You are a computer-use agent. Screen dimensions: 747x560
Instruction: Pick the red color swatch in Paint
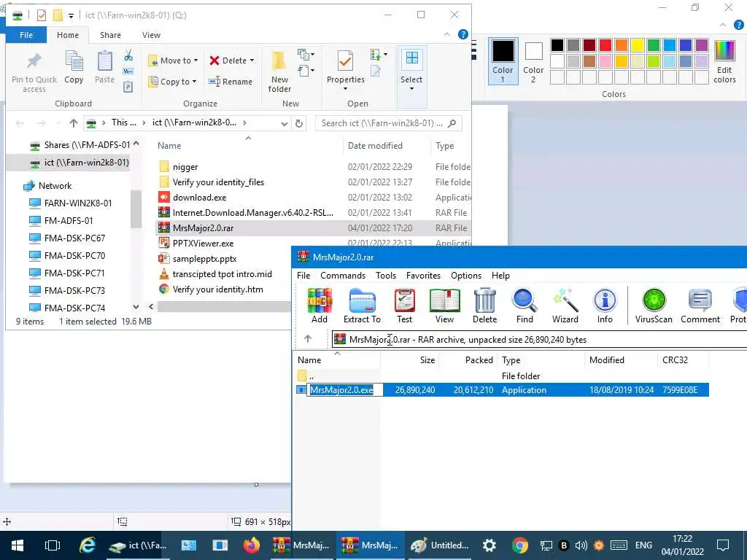coord(605,45)
